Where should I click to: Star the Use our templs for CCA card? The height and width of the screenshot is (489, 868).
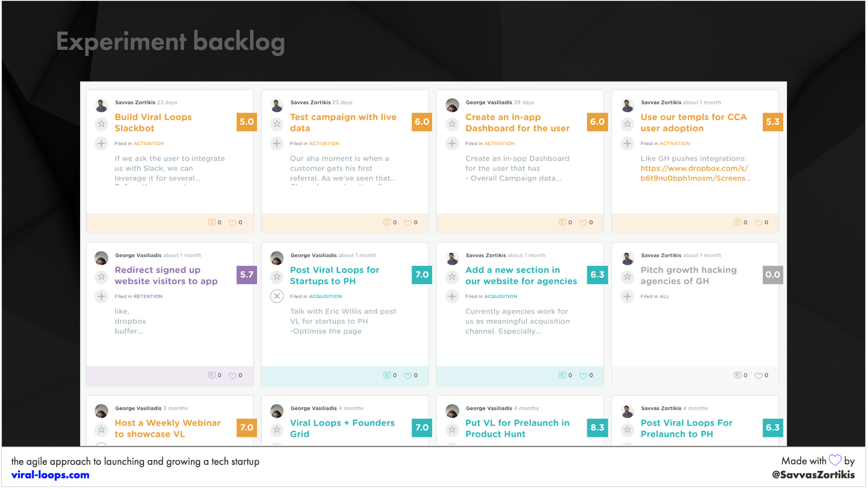628,124
